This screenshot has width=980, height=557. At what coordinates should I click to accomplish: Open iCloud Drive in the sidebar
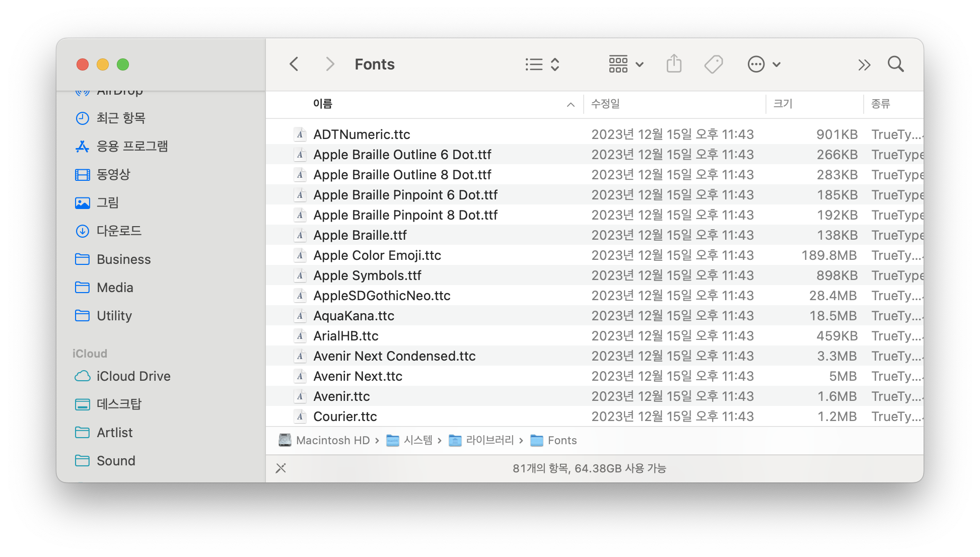coord(133,376)
